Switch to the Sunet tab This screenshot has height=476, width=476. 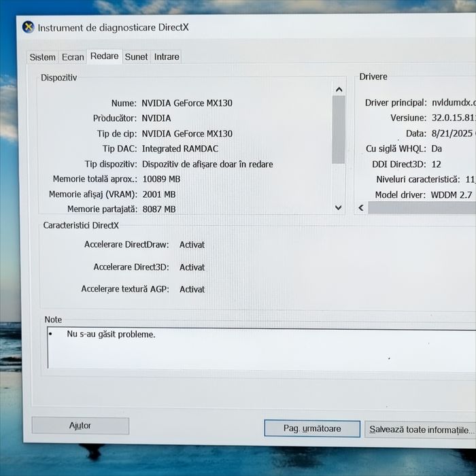click(136, 56)
